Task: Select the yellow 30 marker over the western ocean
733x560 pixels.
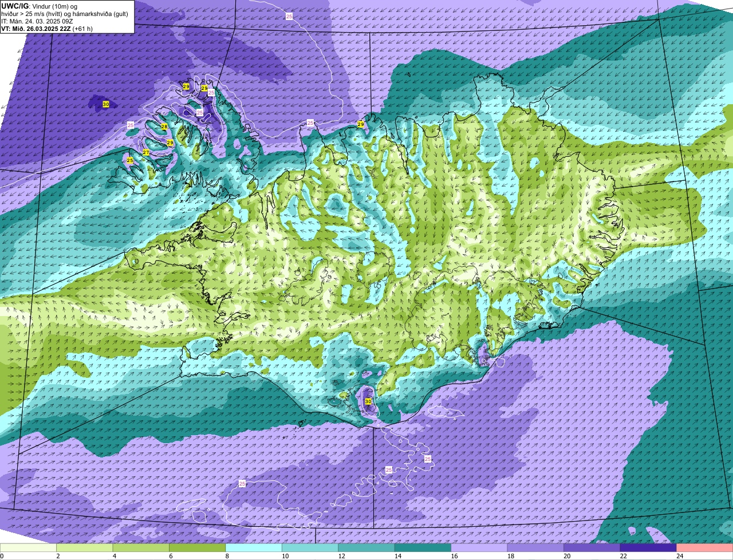Action: (x=106, y=104)
